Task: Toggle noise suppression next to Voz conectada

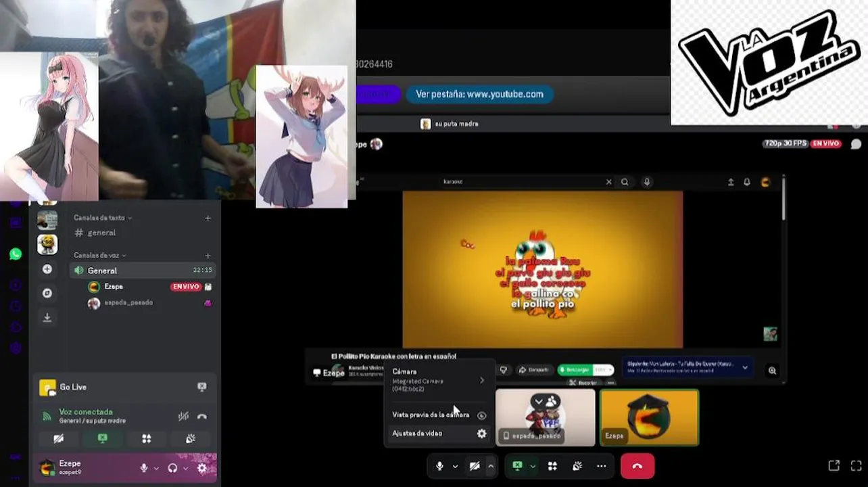Action: click(183, 416)
